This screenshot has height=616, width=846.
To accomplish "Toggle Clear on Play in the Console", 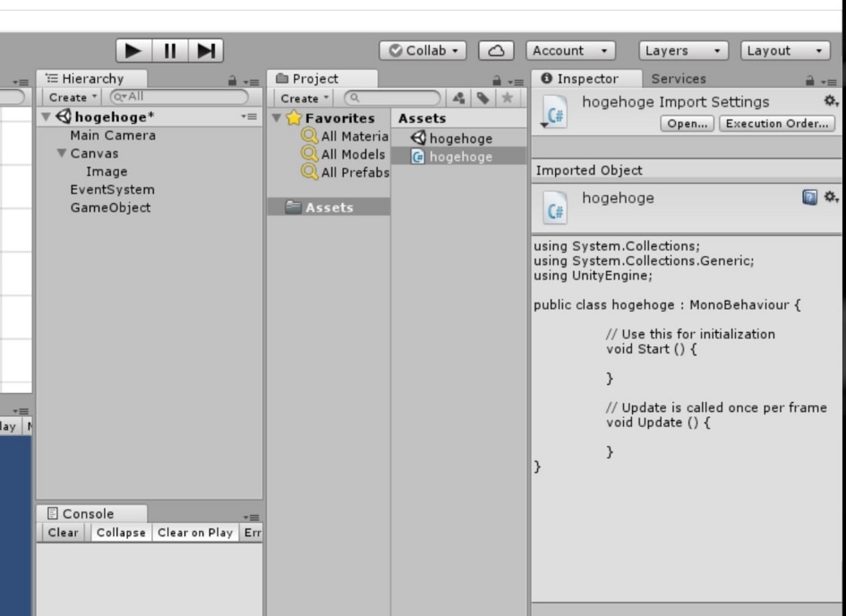I will pos(195,533).
